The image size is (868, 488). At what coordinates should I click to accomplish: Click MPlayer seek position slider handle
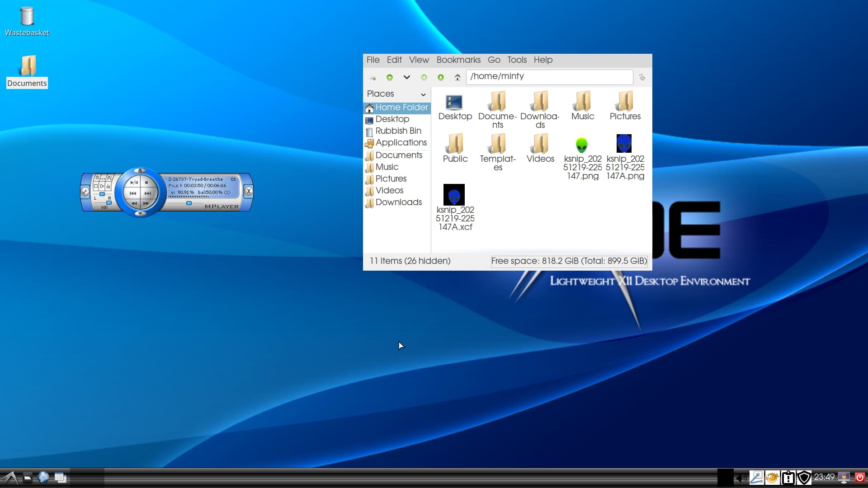pyautogui.click(x=189, y=203)
